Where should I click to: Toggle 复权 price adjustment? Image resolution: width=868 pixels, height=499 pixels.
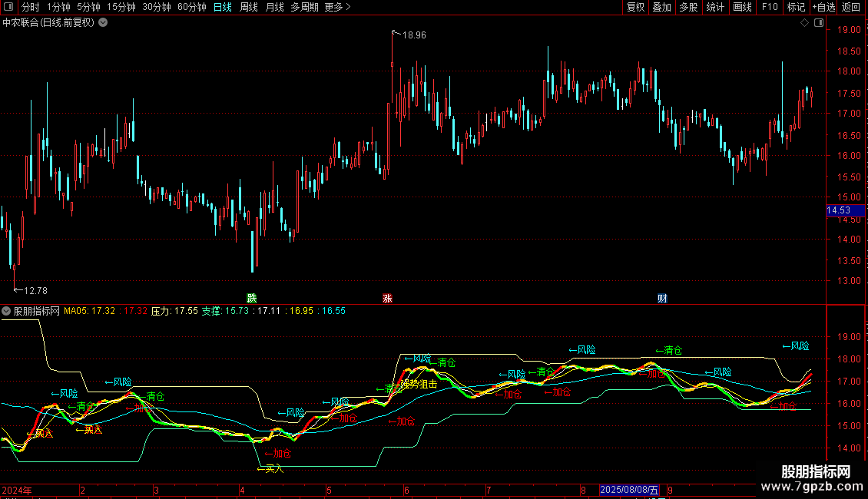(x=635, y=8)
